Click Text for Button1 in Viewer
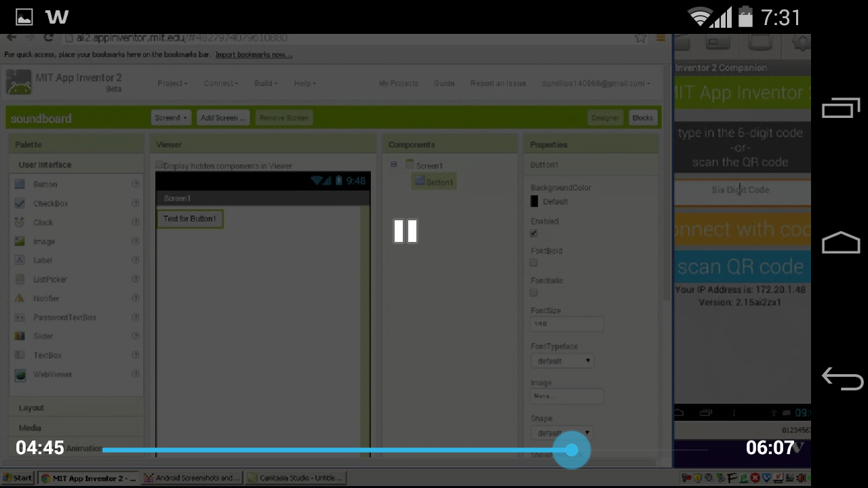The width and height of the screenshot is (868, 488). click(190, 219)
